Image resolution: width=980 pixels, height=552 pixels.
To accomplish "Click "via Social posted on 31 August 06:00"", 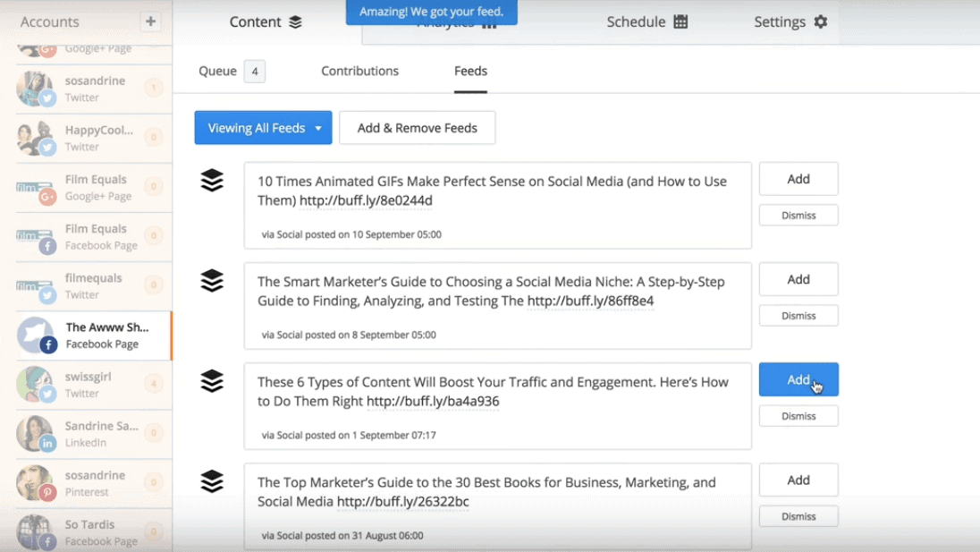I will point(342,536).
